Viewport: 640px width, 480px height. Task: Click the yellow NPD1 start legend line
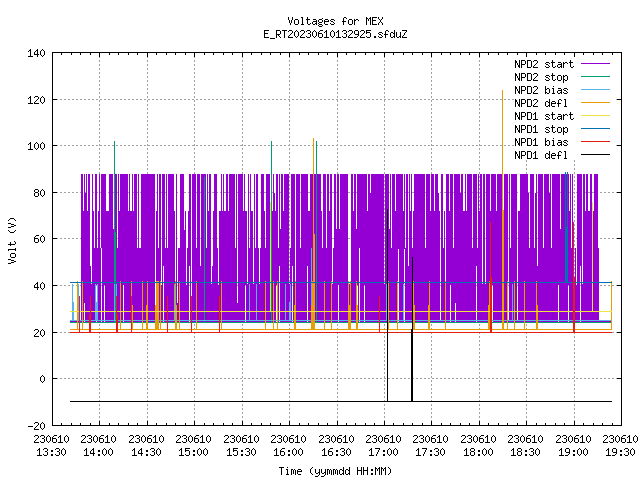595,116
